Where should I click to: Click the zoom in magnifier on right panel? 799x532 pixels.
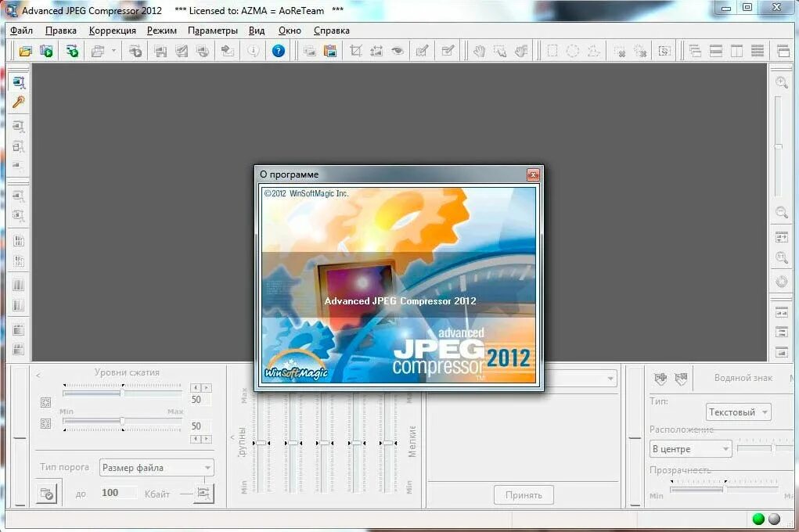[781, 83]
